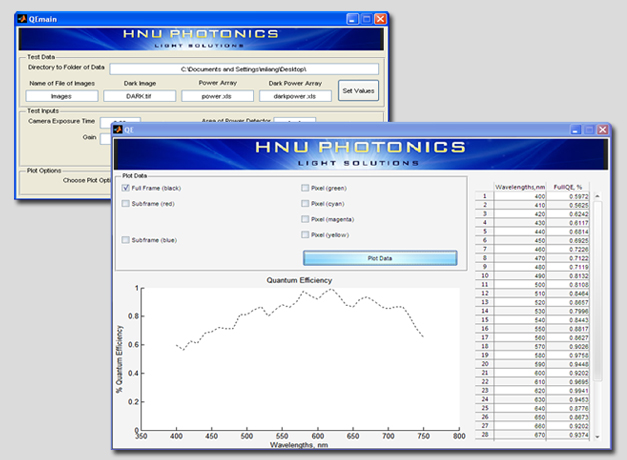627x460 pixels.
Task: Click the wavelength cell 550
Action: (520, 329)
